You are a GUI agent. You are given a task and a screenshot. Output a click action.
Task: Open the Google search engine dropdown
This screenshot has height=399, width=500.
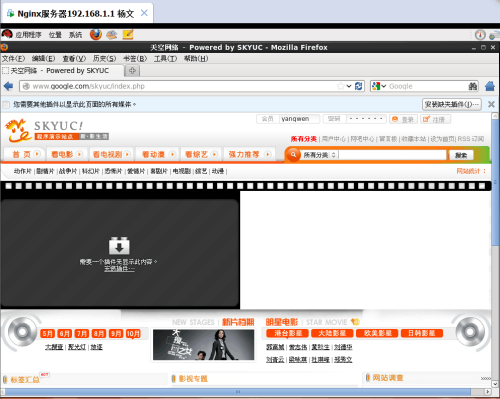(x=379, y=86)
